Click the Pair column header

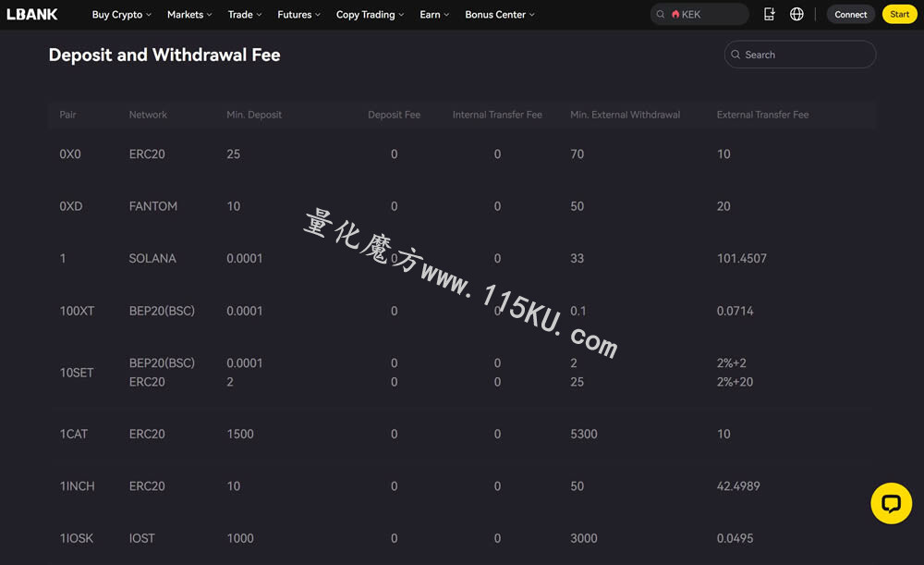click(x=67, y=115)
